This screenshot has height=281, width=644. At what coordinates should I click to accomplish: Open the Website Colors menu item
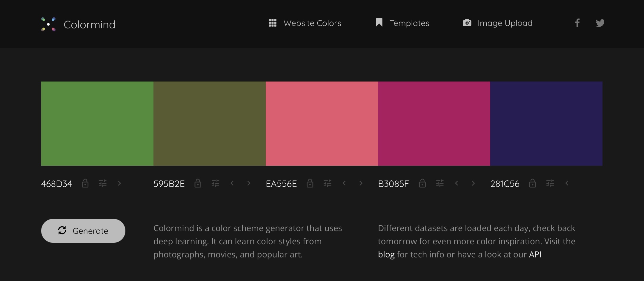(305, 23)
